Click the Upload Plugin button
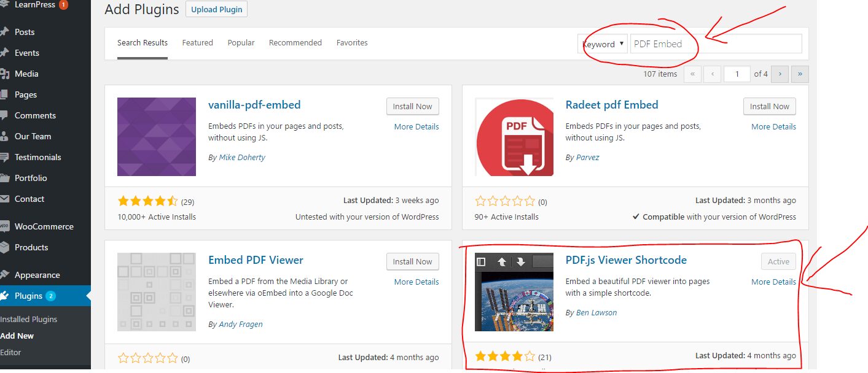The height and width of the screenshot is (373, 868). pos(217,9)
